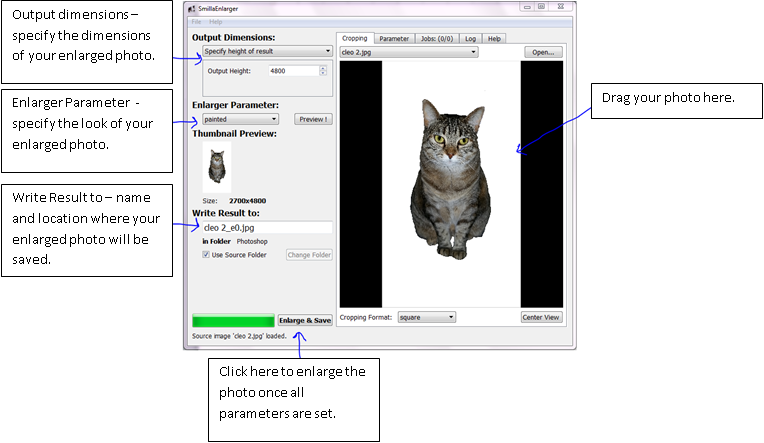Expand the 'painted' enlarger parameter dropdown

(x=240, y=119)
